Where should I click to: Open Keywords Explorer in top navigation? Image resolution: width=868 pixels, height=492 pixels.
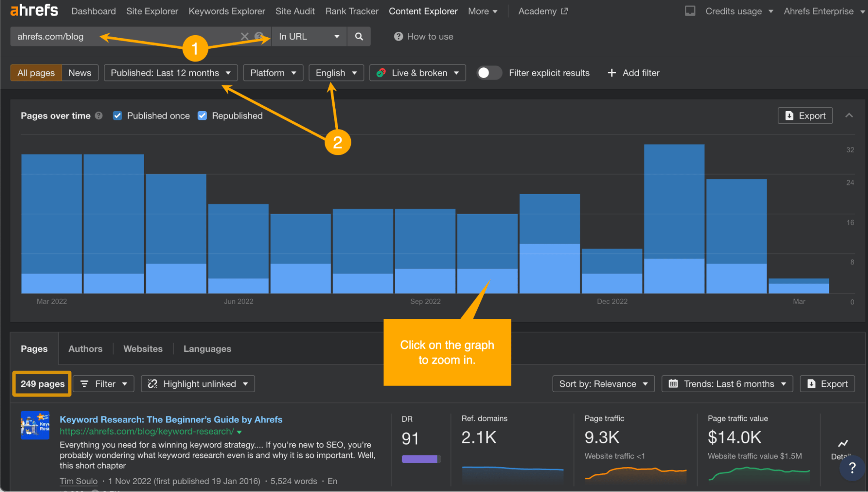pos(226,11)
